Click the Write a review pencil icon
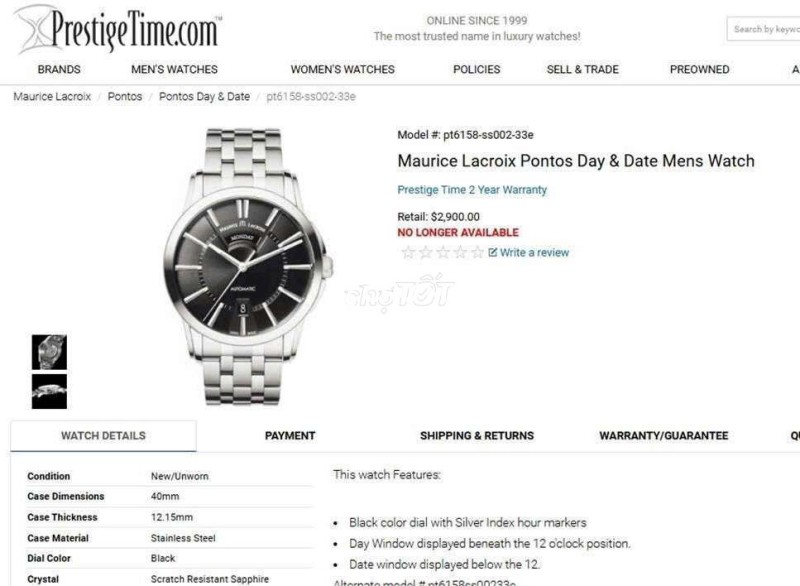 pos(492,252)
